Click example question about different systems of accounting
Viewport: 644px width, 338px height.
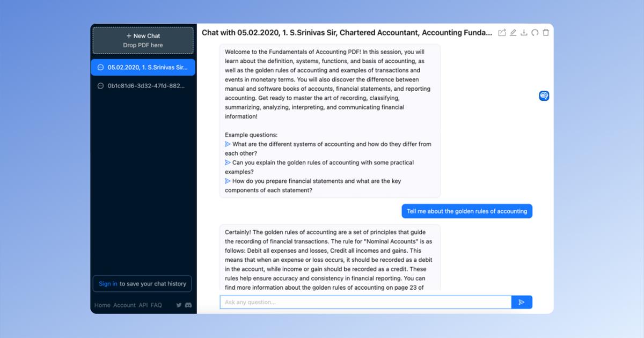coord(328,149)
